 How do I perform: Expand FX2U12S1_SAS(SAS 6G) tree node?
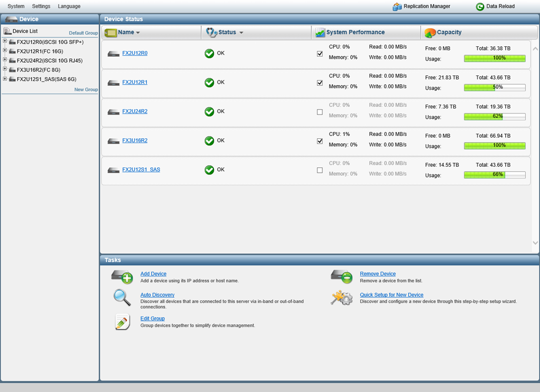pos(5,79)
